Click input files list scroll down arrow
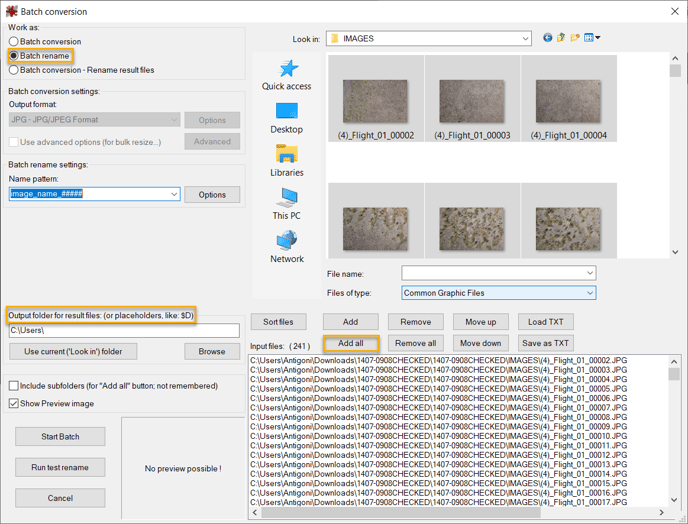The width and height of the screenshot is (688, 524). (674, 500)
